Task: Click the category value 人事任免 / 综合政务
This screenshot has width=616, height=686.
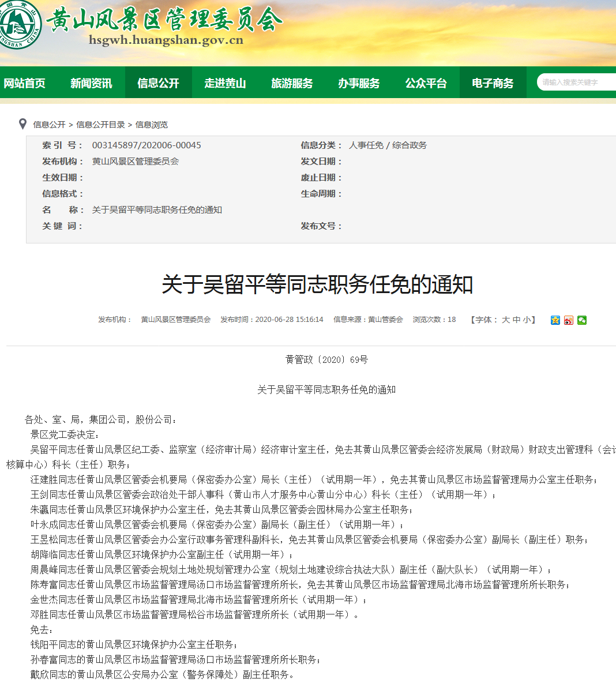Action: pos(388,145)
